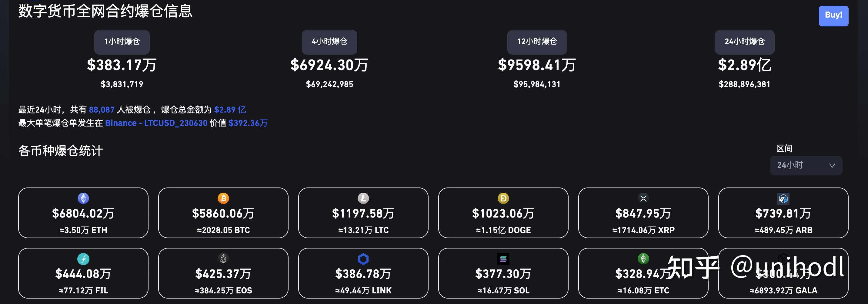The image size is (868, 304).
Task: Click the XRP coin icon
Action: pos(643,198)
